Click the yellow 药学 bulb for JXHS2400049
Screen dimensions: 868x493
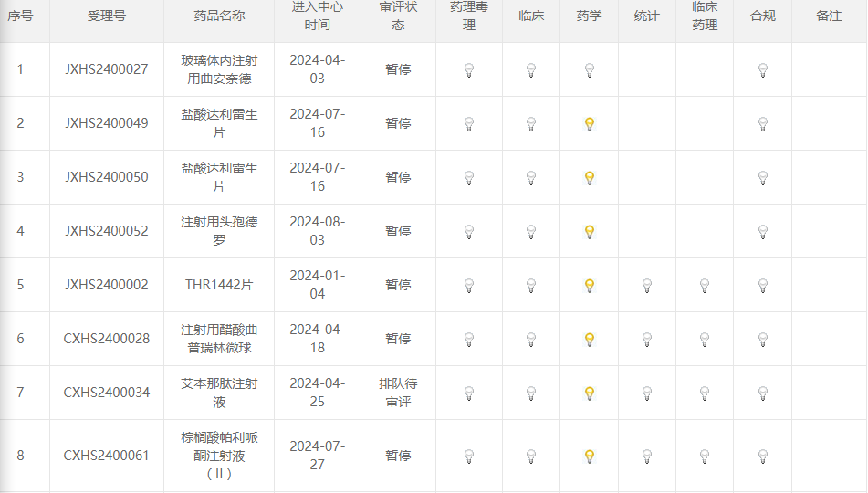pyautogui.click(x=590, y=123)
